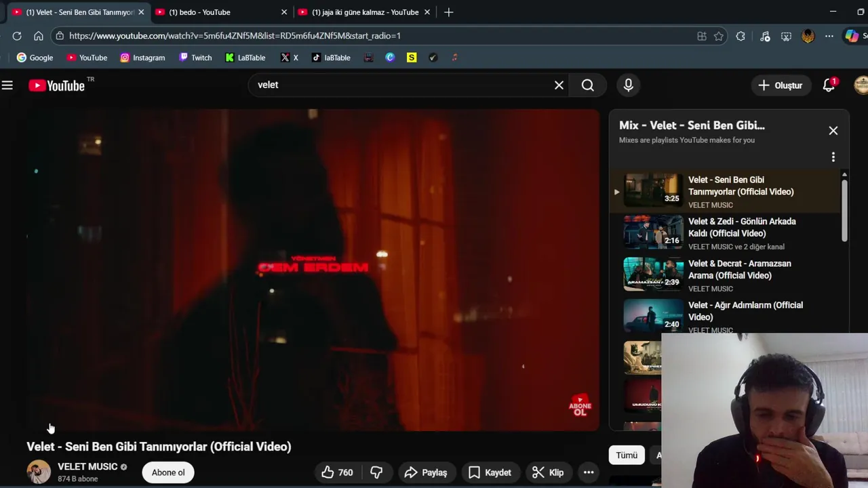The width and height of the screenshot is (868, 488).
Task: Go to the browser home page icon
Action: (39, 36)
